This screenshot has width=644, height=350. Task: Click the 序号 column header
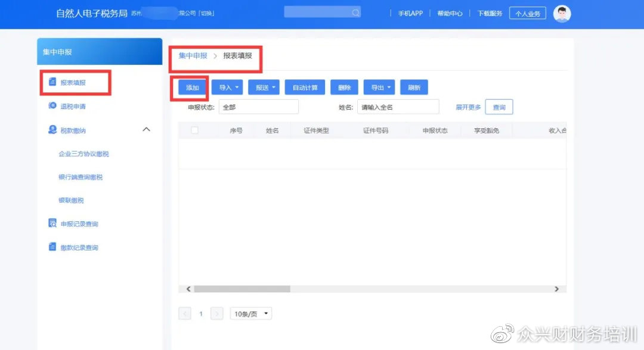(x=236, y=131)
